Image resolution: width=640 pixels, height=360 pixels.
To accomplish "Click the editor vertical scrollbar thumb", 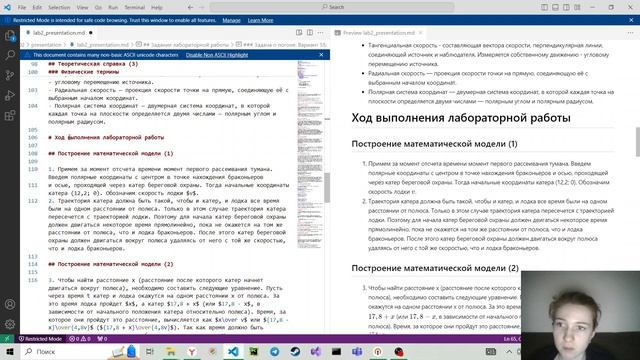I will (327, 187).
